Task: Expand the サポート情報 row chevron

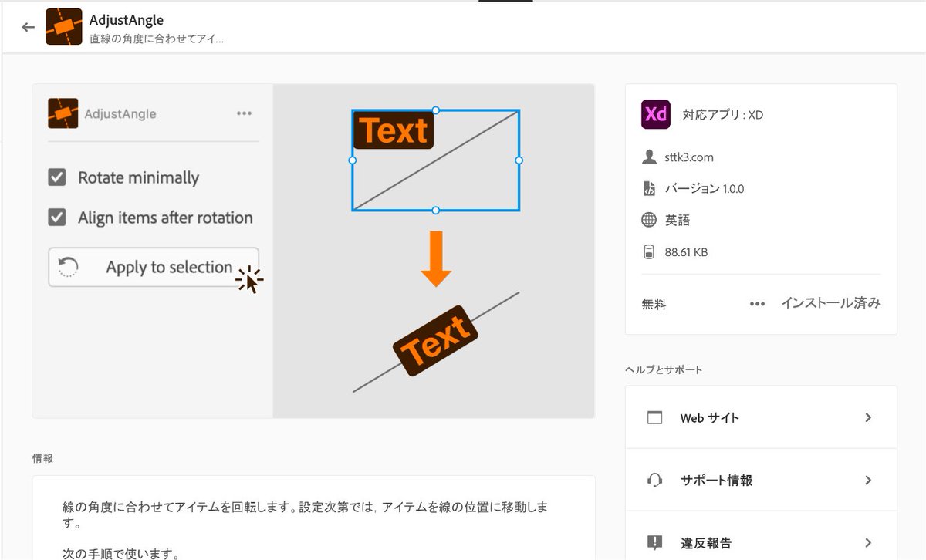Action: 868,480
